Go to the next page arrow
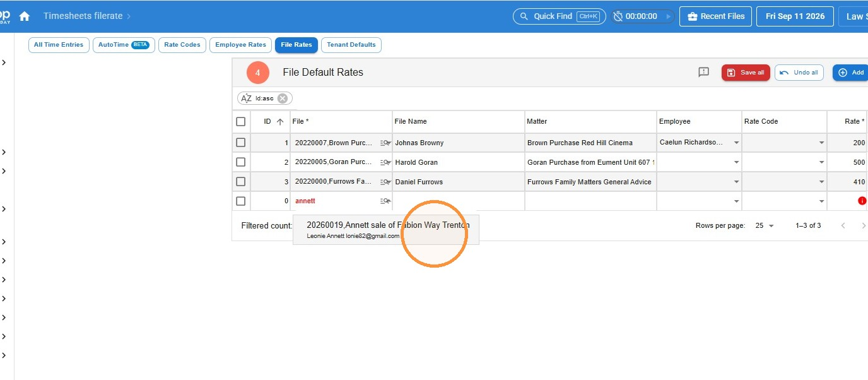868x380 pixels. [x=864, y=225]
